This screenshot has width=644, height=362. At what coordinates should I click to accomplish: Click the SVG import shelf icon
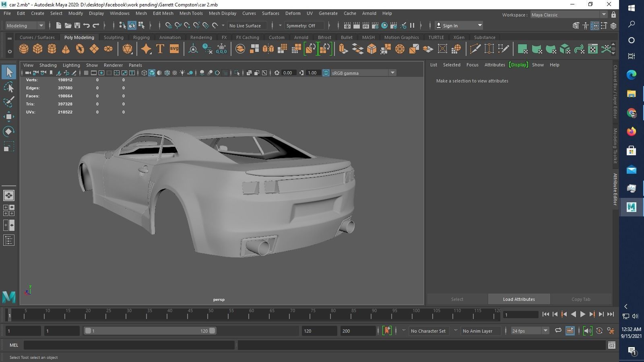click(174, 49)
